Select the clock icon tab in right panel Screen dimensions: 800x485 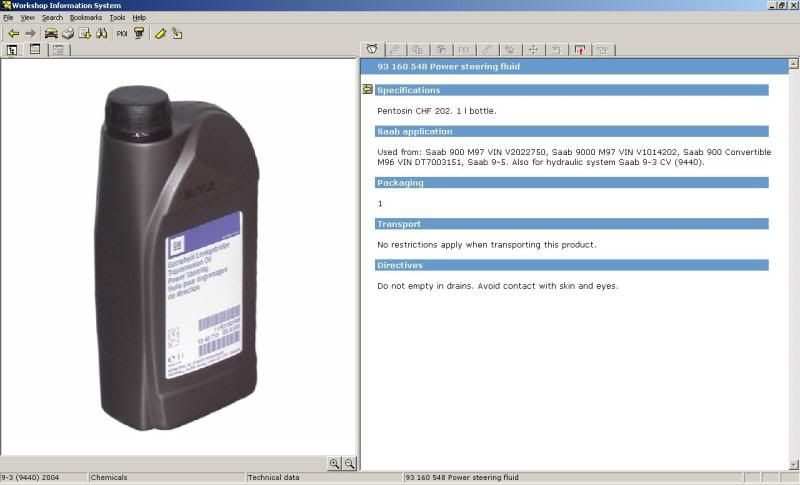pos(372,49)
